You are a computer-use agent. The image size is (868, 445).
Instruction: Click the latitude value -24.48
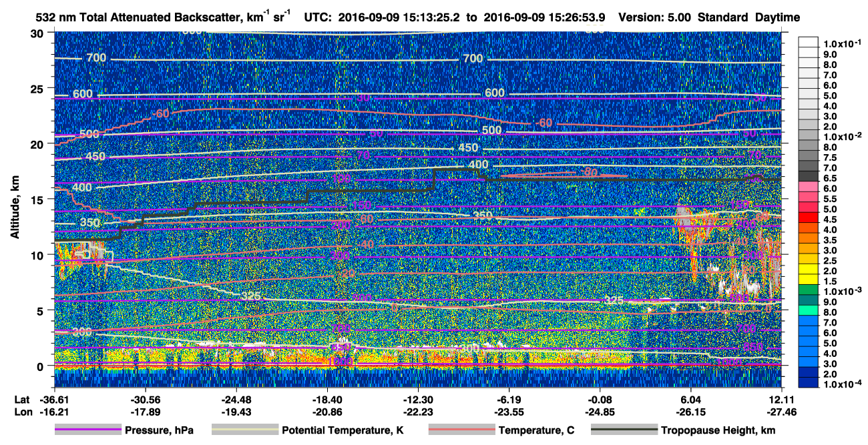coord(236,399)
